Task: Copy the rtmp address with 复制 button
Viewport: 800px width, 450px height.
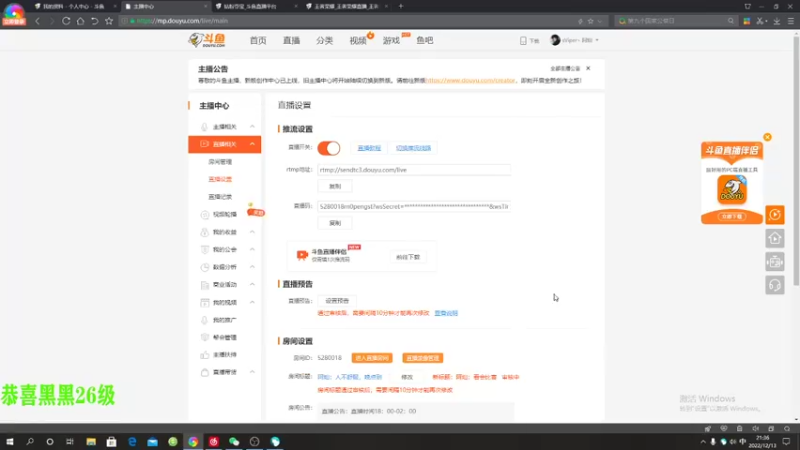Action: point(335,186)
